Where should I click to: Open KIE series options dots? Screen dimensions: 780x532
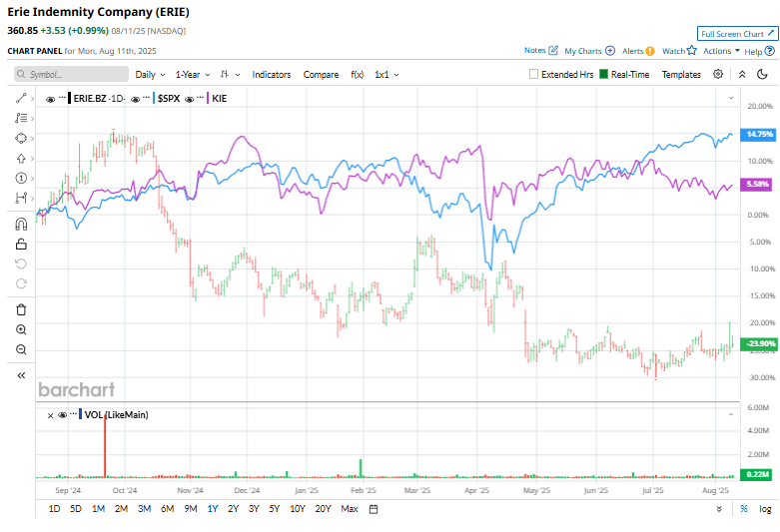(x=201, y=97)
